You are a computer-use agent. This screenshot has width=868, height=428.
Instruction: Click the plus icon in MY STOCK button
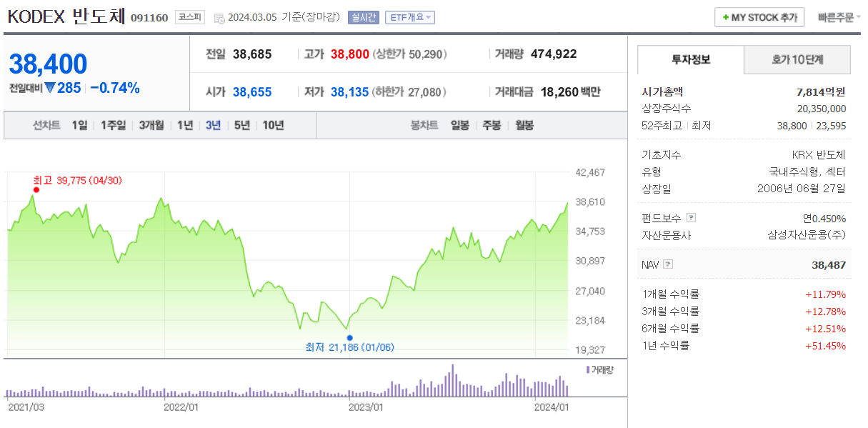726,17
